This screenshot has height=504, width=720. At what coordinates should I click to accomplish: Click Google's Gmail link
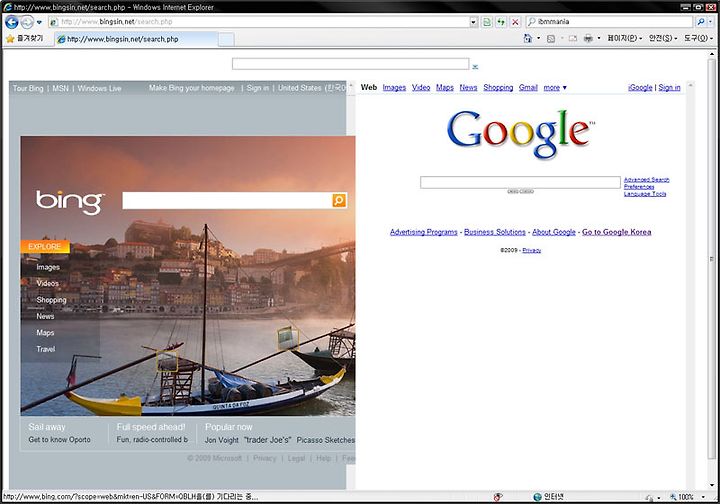528,88
